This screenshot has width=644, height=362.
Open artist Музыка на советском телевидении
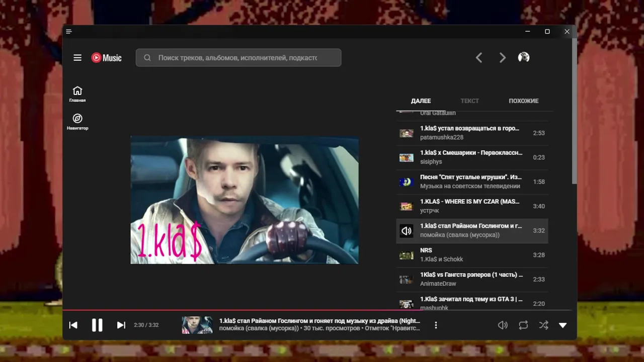pos(470,186)
